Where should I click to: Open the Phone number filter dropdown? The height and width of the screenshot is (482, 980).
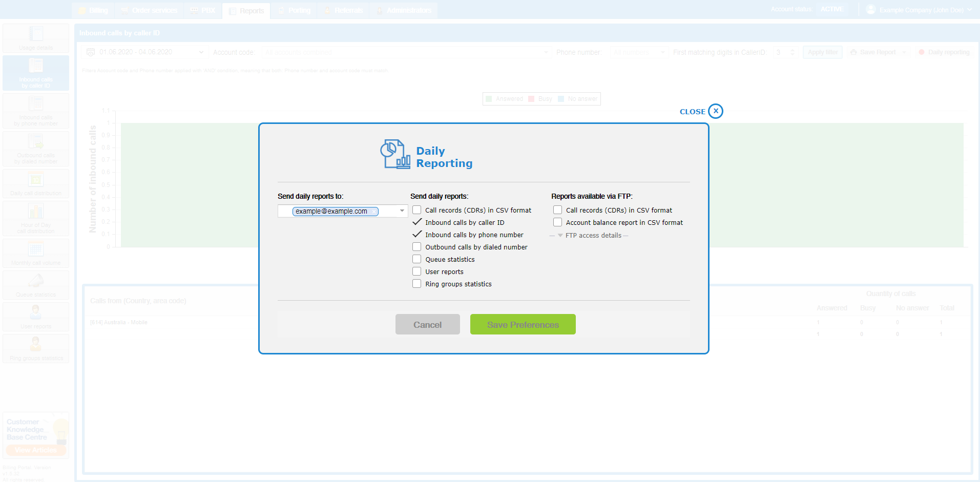[x=639, y=52]
